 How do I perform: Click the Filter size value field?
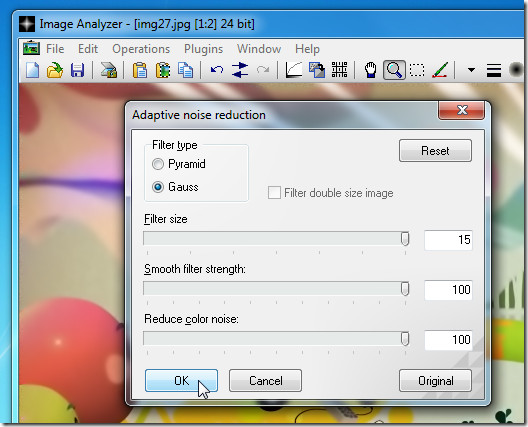[448, 240]
